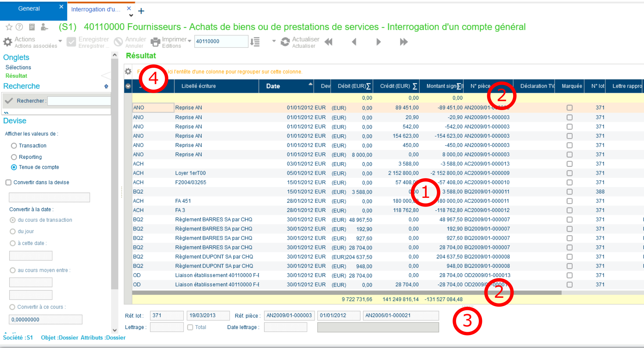Open the Imprimer dropdown arrow
Viewport: 644px width, 348px height.
[x=189, y=40]
